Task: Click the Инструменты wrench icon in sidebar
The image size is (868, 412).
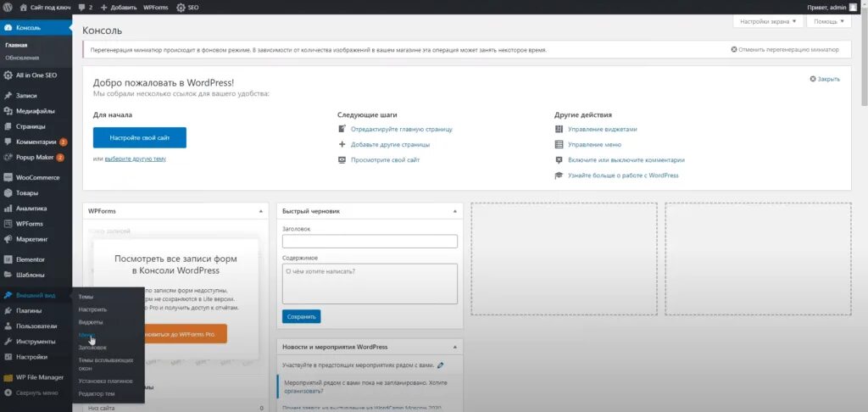Action: pyautogui.click(x=8, y=342)
